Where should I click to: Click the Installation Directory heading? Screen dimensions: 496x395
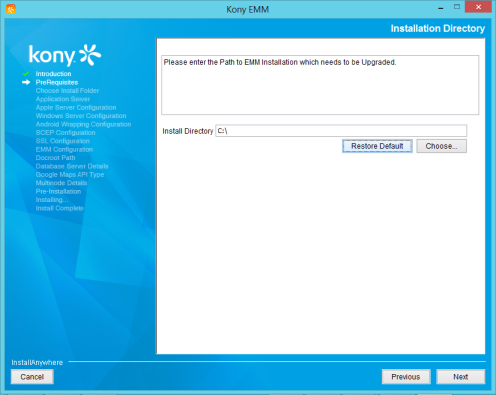click(438, 29)
